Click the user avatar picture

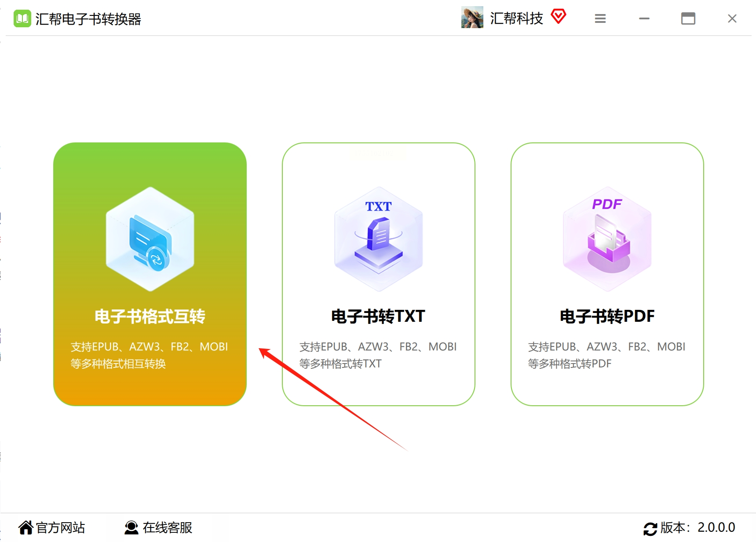[472, 18]
